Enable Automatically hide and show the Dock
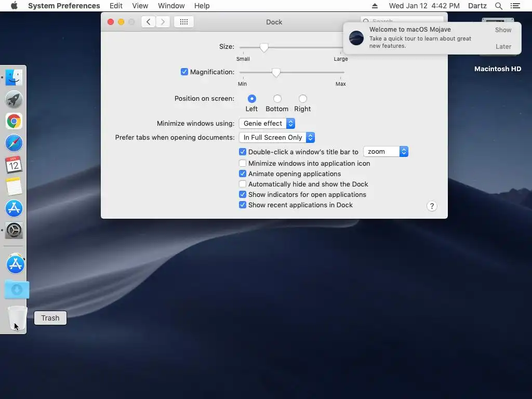 [x=242, y=184]
